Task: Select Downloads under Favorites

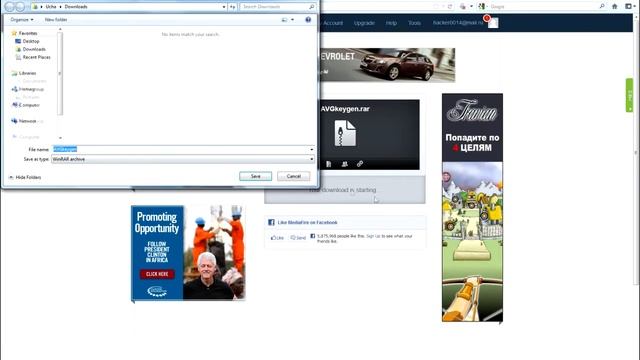Action: [31, 49]
